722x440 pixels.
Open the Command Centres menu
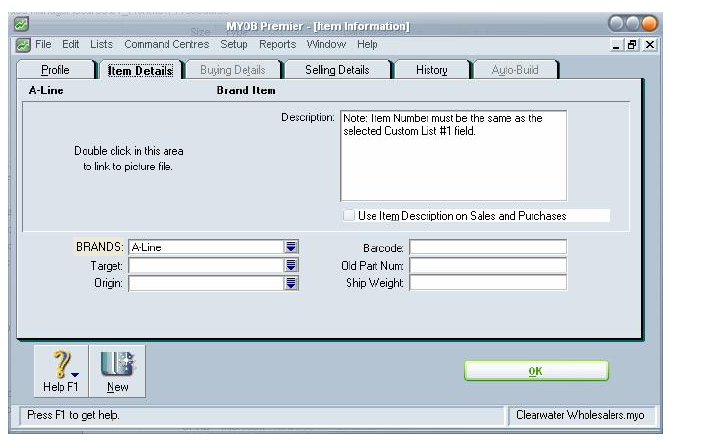[167, 44]
